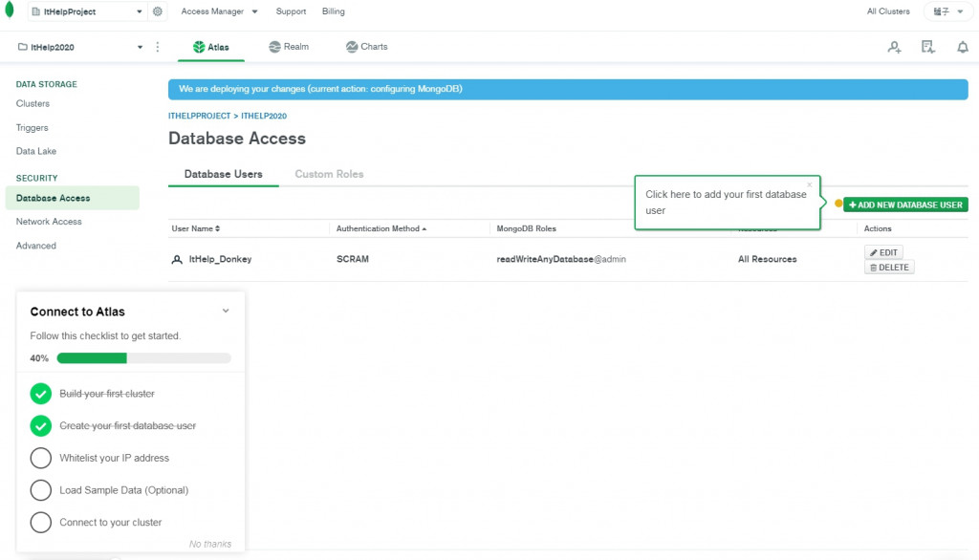Click the All Clusters link
This screenshot has width=979, height=560.
pos(888,11)
